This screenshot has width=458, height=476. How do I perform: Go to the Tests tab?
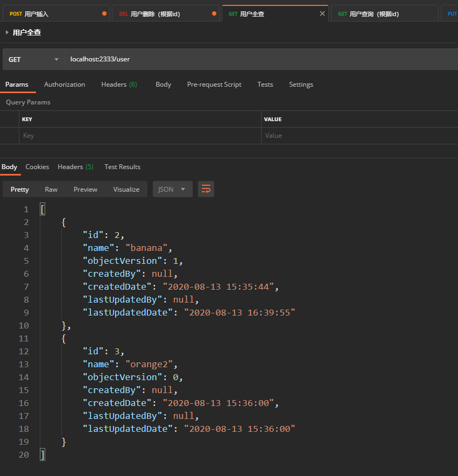pyautogui.click(x=265, y=85)
